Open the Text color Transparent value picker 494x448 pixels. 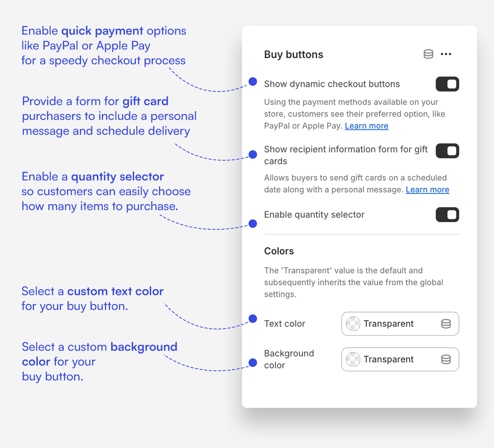pyautogui.click(x=388, y=324)
